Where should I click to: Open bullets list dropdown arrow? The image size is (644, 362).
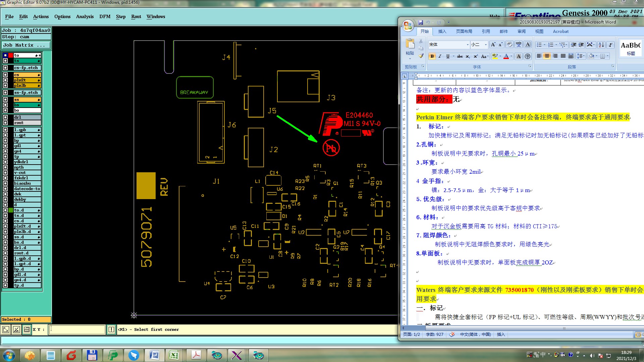544,45
